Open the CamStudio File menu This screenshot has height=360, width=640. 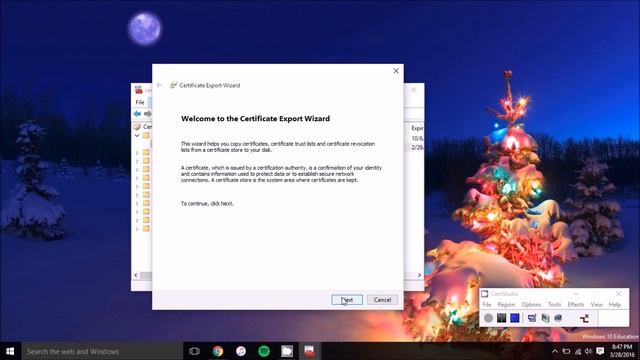(x=487, y=304)
